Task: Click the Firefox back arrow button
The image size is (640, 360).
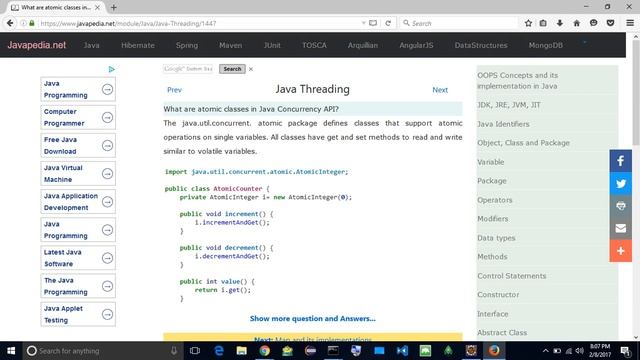Action: pyautogui.click(x=10, y=23)
